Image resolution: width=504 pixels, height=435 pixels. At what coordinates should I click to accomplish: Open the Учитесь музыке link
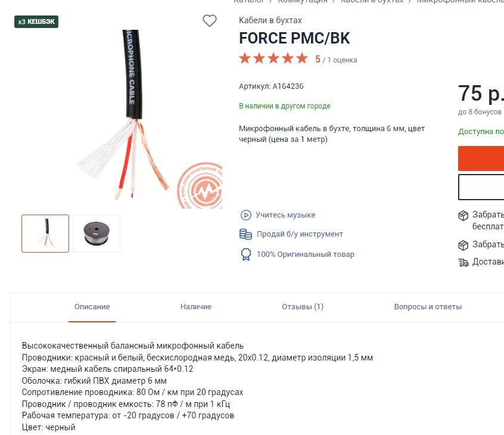285,215
